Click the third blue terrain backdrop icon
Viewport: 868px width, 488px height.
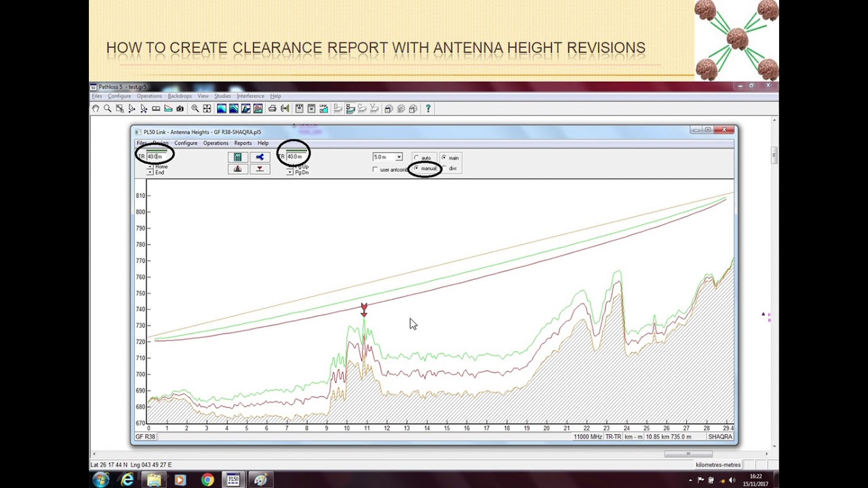[x=245, y=108]
